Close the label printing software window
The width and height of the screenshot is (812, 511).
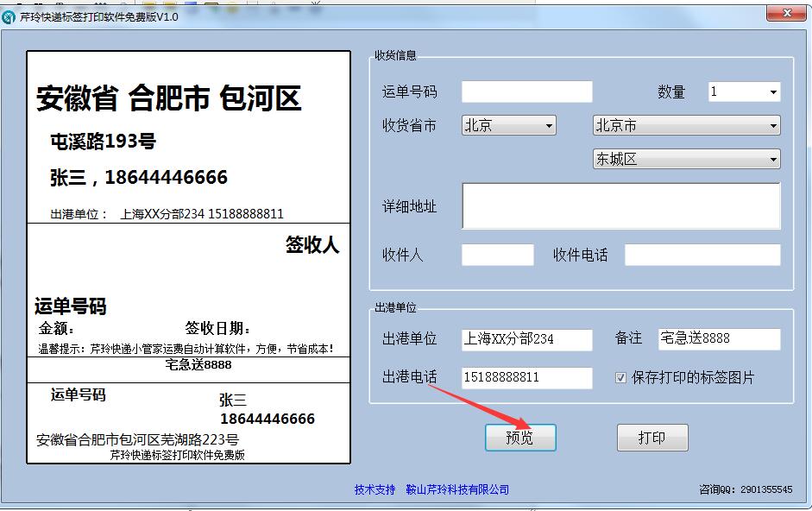click(787, 14)
